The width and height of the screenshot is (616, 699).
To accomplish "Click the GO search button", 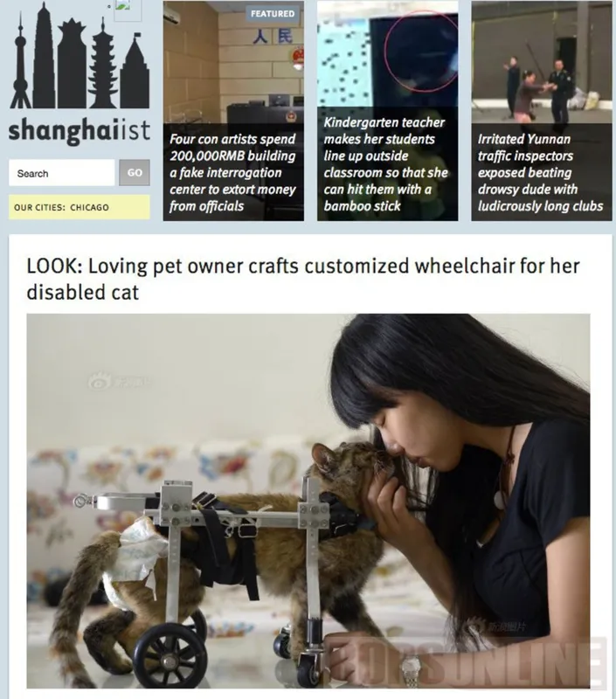I will click(135, 172).
